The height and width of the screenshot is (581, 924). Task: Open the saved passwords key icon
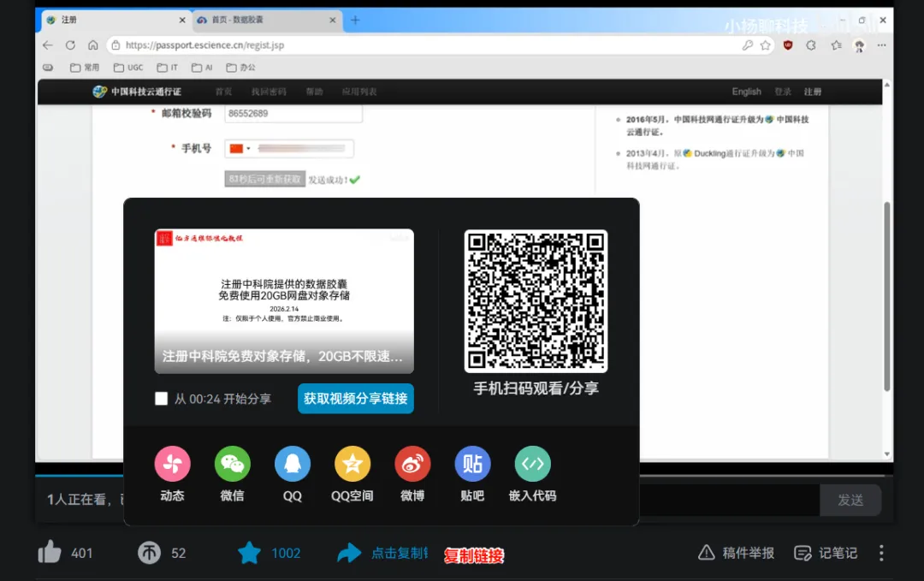(x=747, y=44)
